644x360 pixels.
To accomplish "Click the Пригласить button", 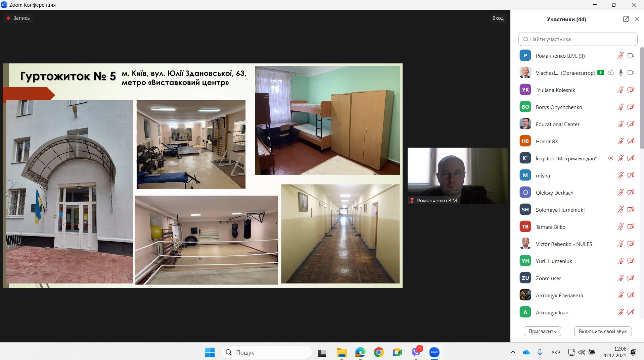I will click(542, 331).
